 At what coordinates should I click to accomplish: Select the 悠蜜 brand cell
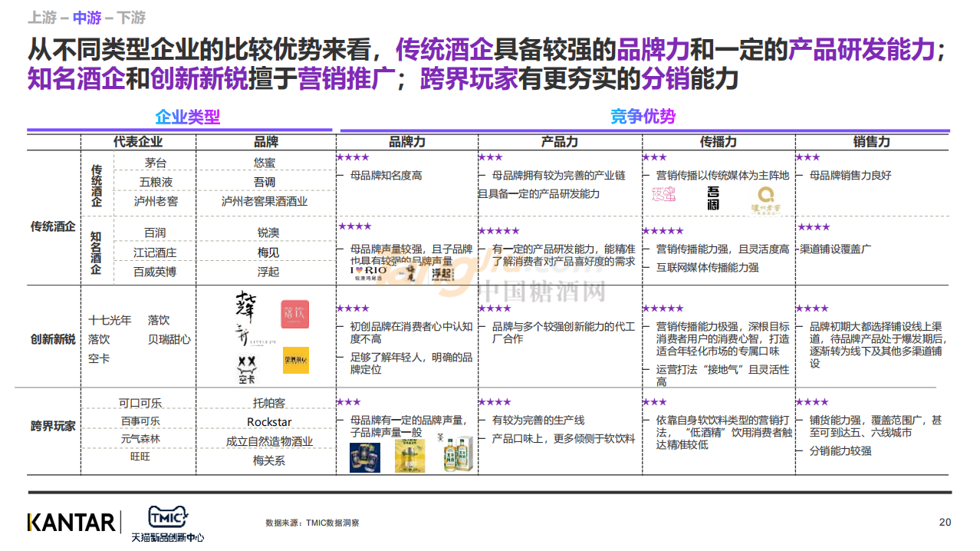[265, 163]
